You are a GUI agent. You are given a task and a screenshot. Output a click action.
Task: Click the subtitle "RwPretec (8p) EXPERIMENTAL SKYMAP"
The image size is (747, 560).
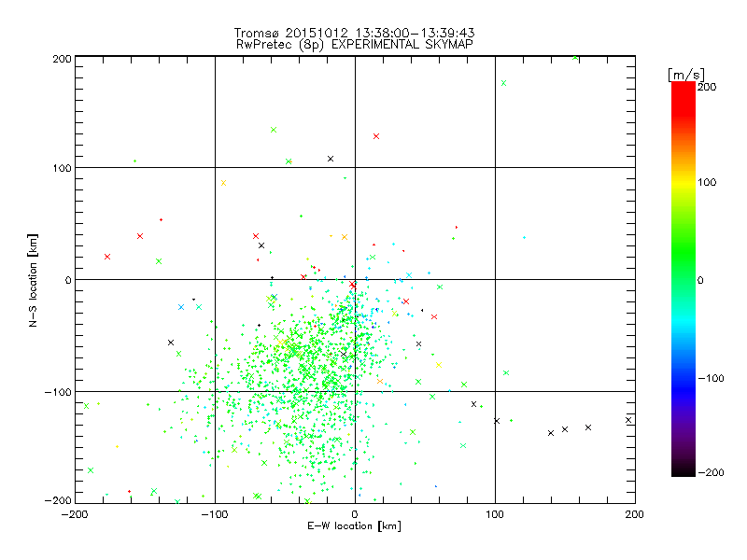coord(354,44)
